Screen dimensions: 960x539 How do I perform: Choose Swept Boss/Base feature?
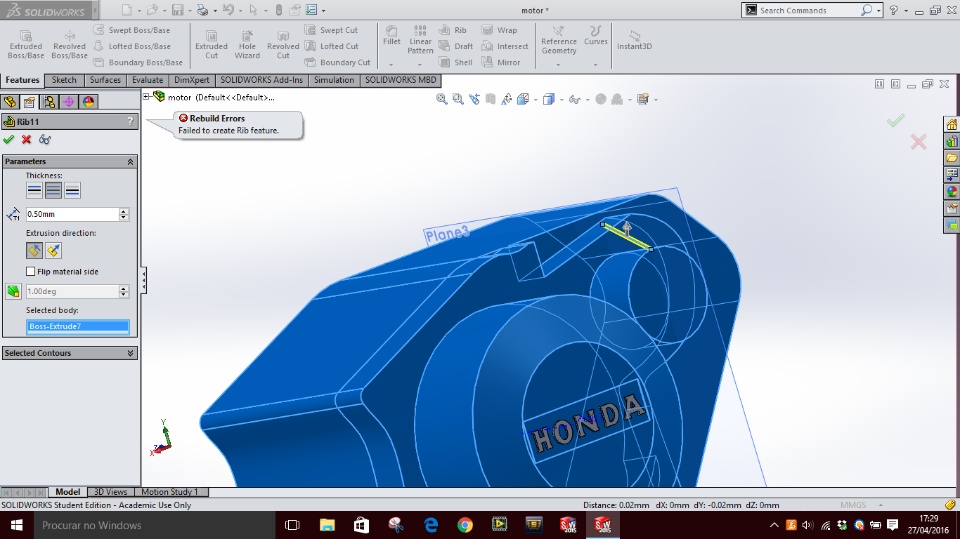[132, 30]
